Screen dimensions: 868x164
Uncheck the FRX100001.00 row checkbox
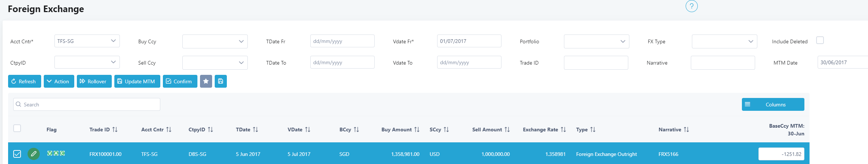coord(17,154)
